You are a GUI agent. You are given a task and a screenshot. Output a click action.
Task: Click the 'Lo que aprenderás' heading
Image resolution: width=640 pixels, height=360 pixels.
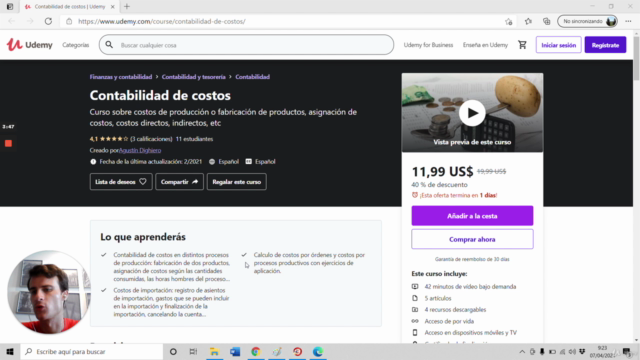click(143, 237)
